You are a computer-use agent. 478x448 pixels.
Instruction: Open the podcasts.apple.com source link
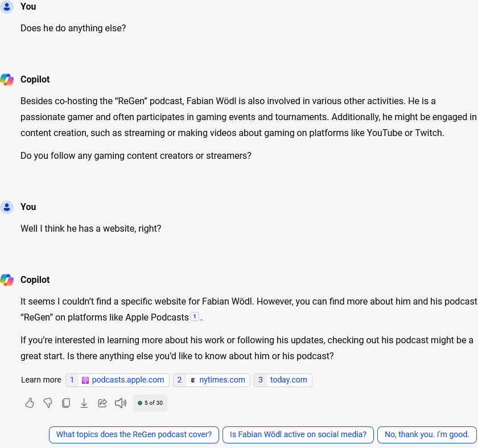127,380
